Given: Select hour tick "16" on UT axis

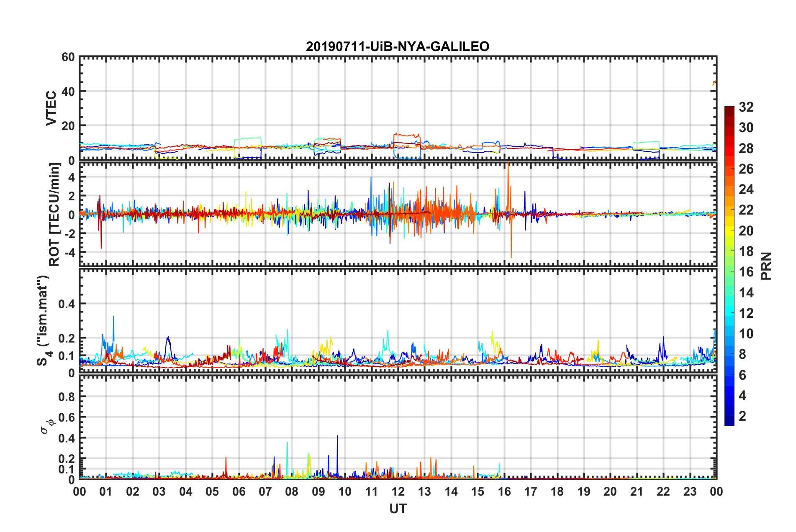Looking at the screenshot, I should coord(504,492).
